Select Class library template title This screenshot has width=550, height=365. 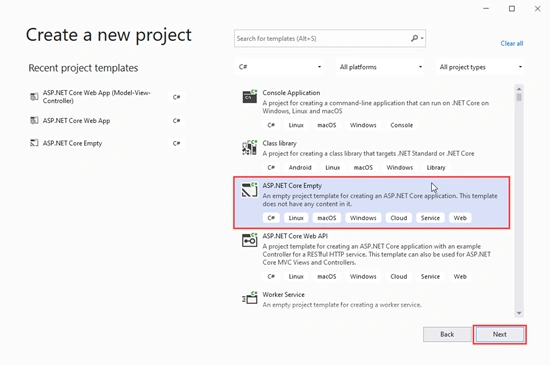click(x=279, y=143)
